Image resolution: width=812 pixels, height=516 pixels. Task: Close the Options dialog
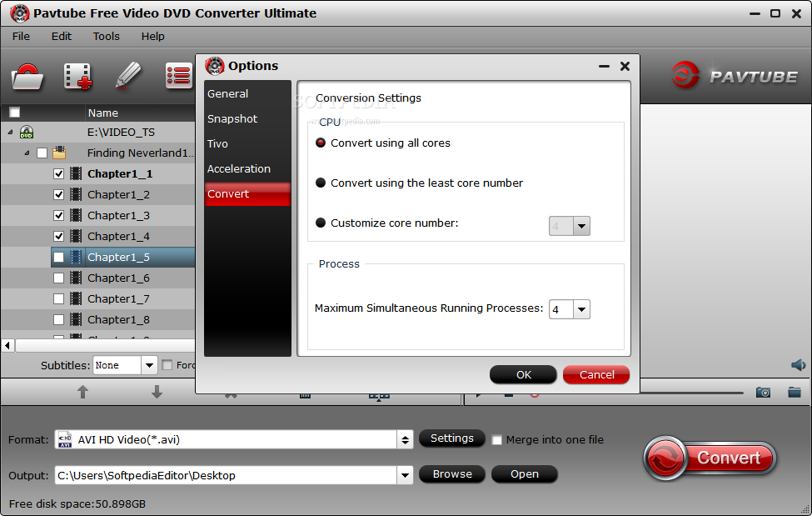[x=625, y=67]
